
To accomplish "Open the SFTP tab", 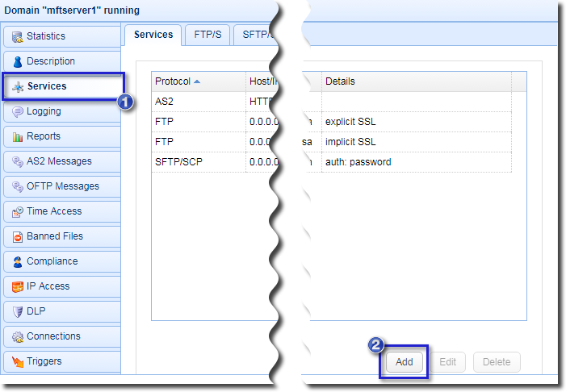I will click(256, 35).
